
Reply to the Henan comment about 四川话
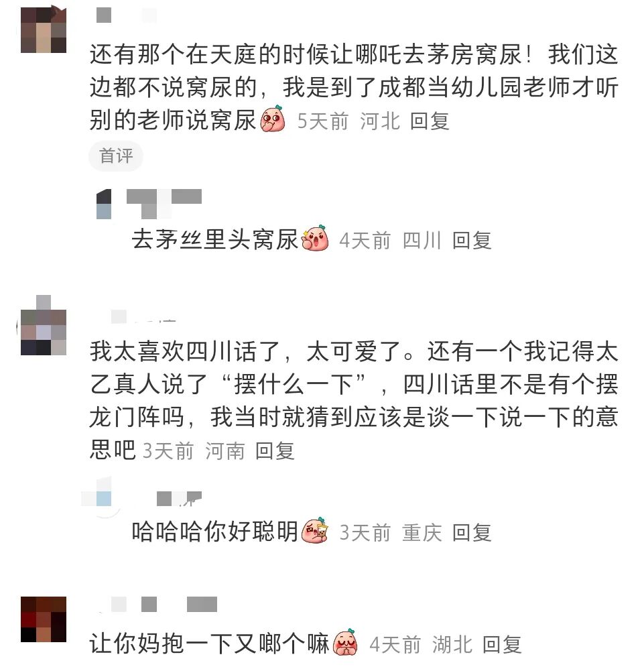coord(275,451)
